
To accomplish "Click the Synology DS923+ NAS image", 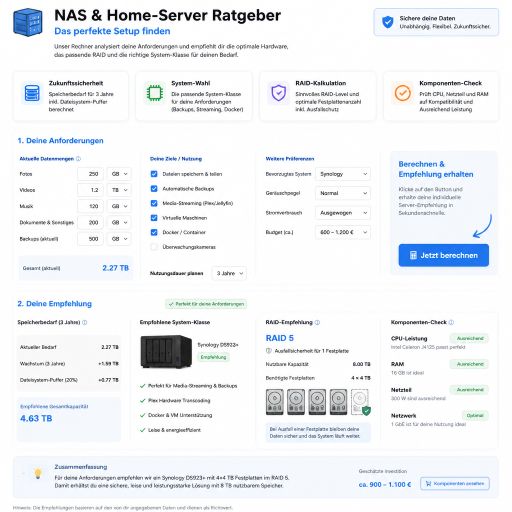I will (166, 352).
